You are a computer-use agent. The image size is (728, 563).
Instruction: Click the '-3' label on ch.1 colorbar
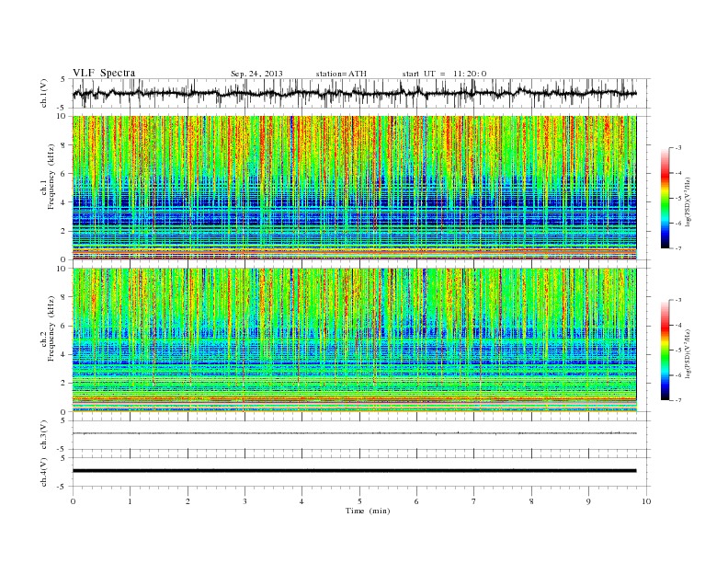(x=677, y=148)
